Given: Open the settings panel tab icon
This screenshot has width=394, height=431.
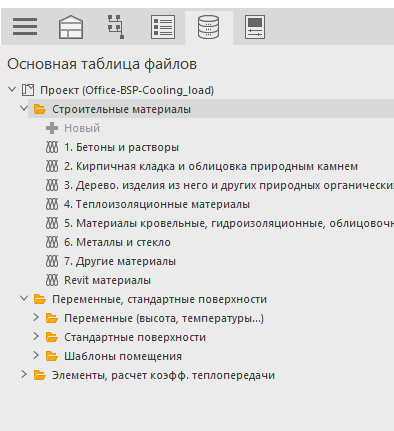Looking at the screenshot, I should coord(255,27).
